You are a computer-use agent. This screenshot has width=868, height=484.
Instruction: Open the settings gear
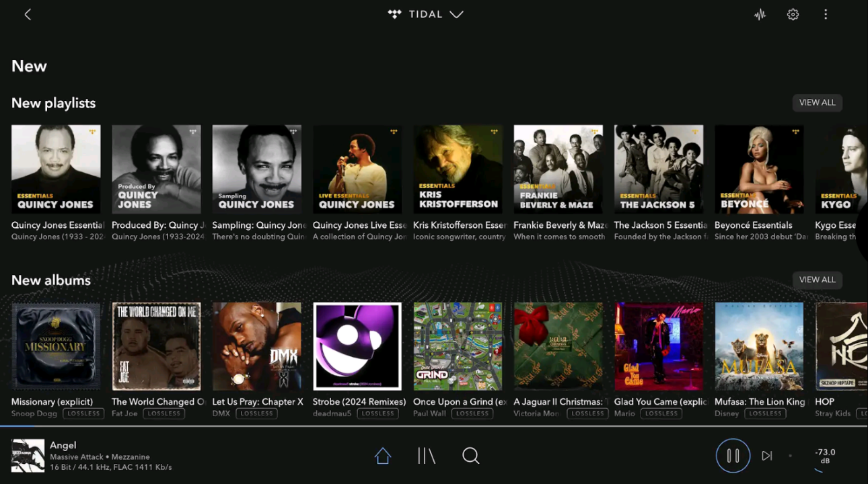(x=793, y=14)
